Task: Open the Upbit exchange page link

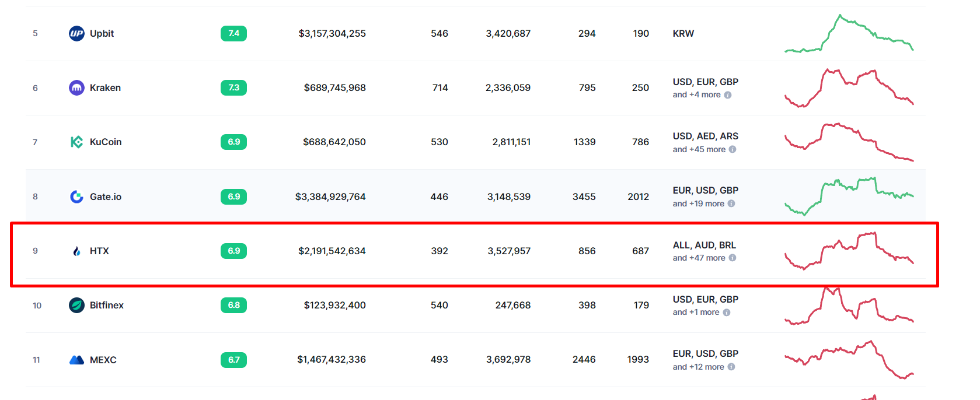Action: pos(102,33)
